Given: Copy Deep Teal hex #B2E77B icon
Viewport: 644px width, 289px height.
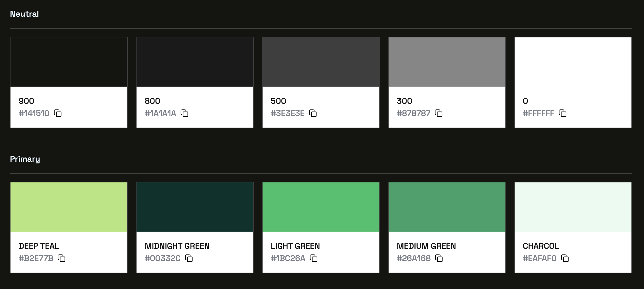Looking at the screenshot, I should 61,258.
